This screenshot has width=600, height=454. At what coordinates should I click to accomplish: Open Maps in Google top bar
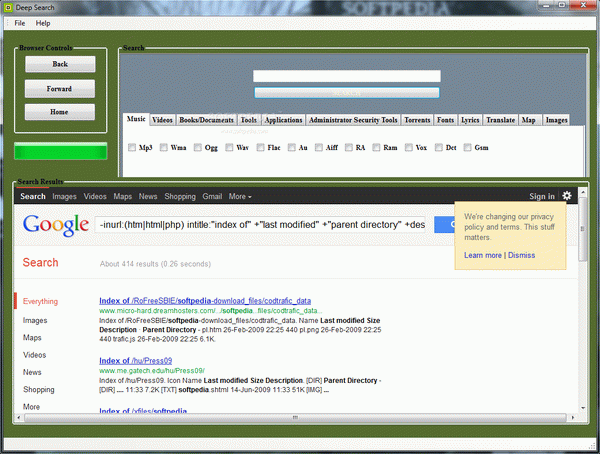122,196
